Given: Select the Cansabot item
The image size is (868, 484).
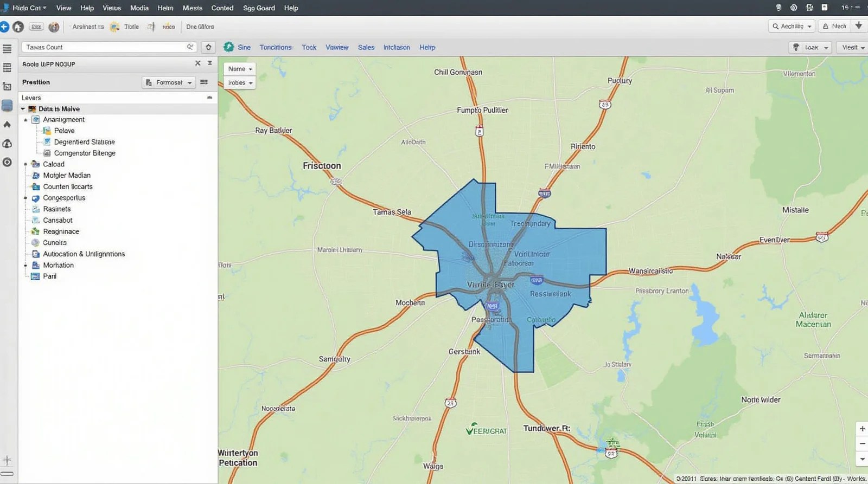Looking at the screenshot, I should coord(58,221).
